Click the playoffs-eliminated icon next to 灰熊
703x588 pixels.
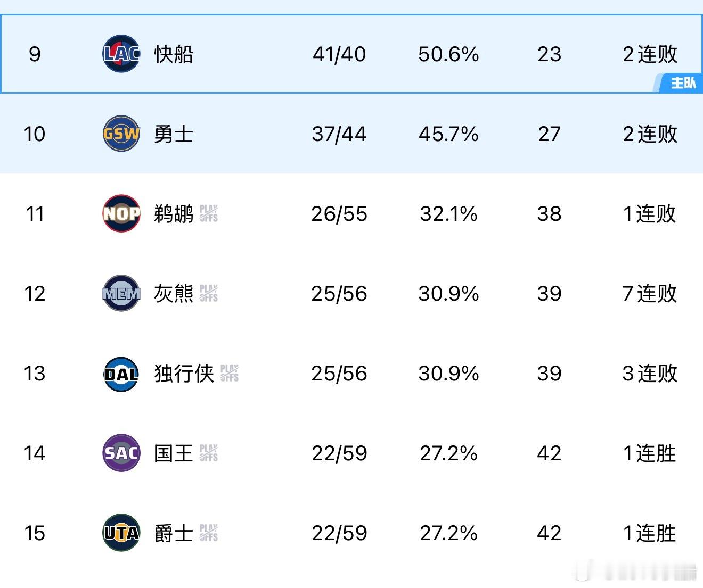tap(210, 294)
